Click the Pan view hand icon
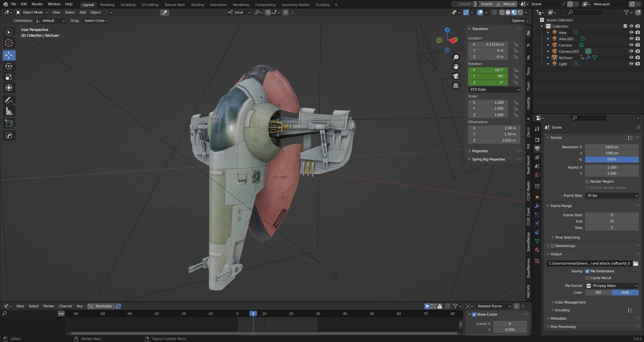This screenshot has height=342, width=644. tap(456, 67)
